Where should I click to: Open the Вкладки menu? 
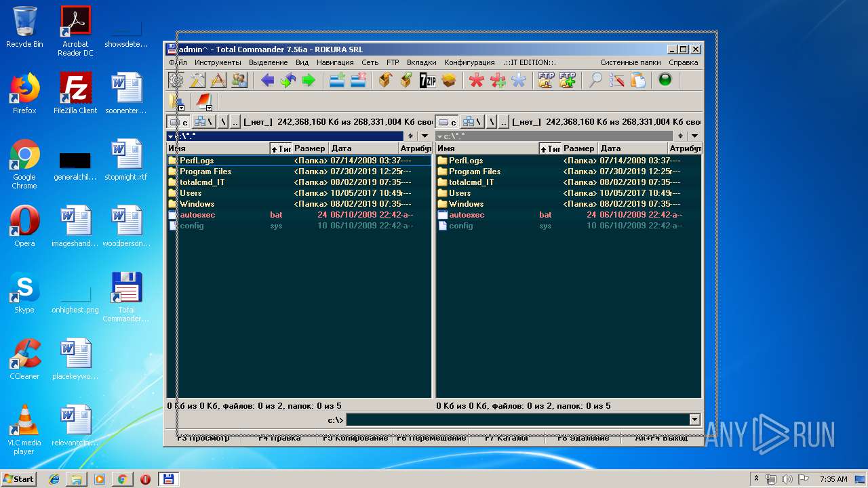422,62
